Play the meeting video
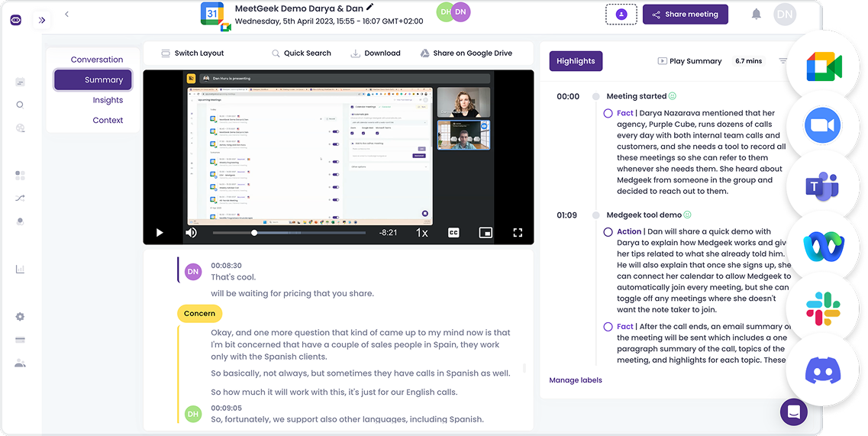868x436 pixels. click(160, 233)
